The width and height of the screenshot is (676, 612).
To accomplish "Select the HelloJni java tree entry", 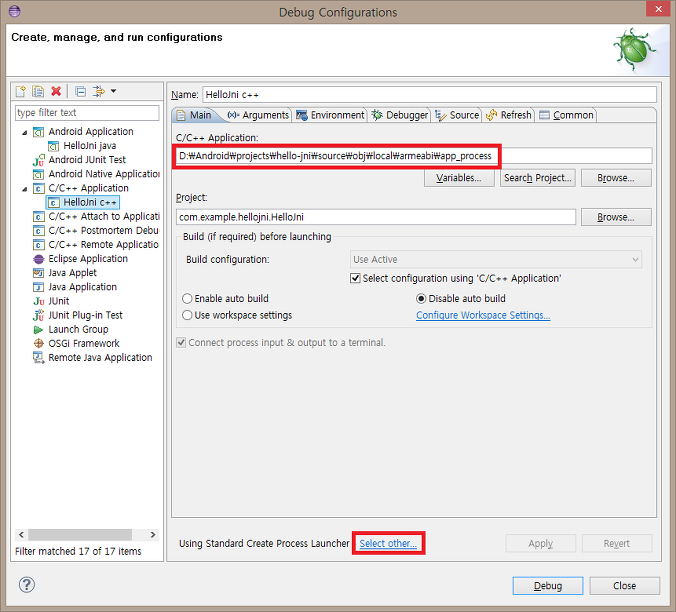I will click(x=90, y=146).
